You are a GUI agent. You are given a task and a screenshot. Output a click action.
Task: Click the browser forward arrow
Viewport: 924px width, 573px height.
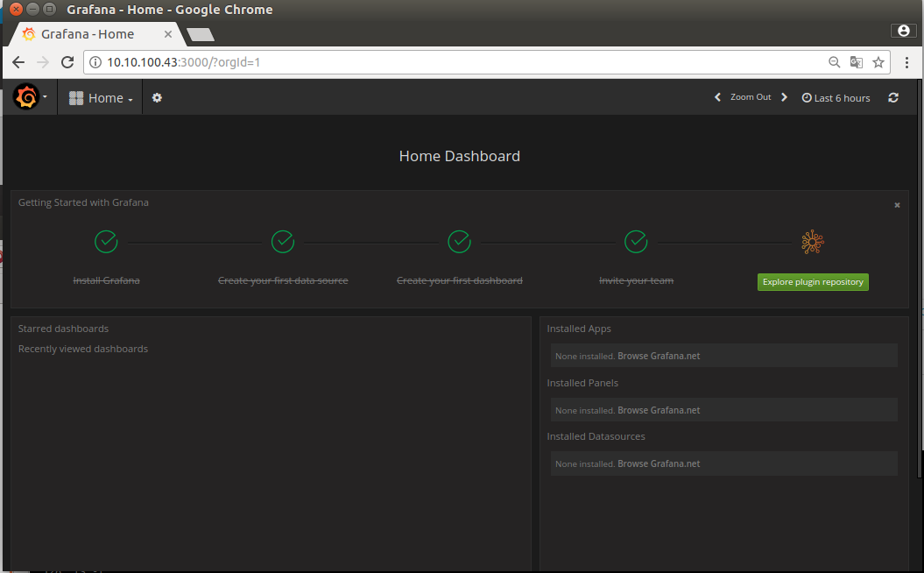click(x=43, y=62)
